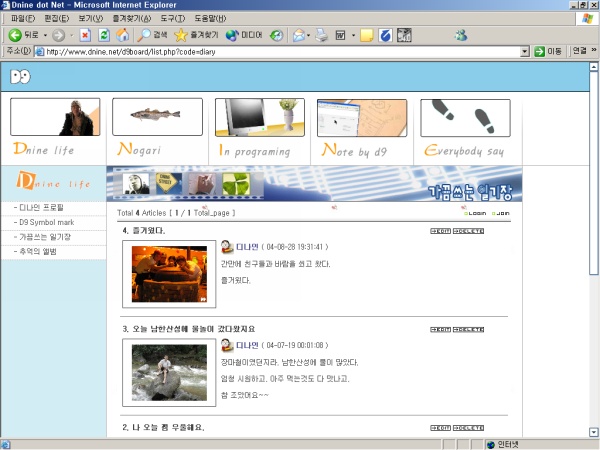The width and height of the screenshot is (600, 450).
Task: Expand the Back button history arrow
Action: pos(45,35)
